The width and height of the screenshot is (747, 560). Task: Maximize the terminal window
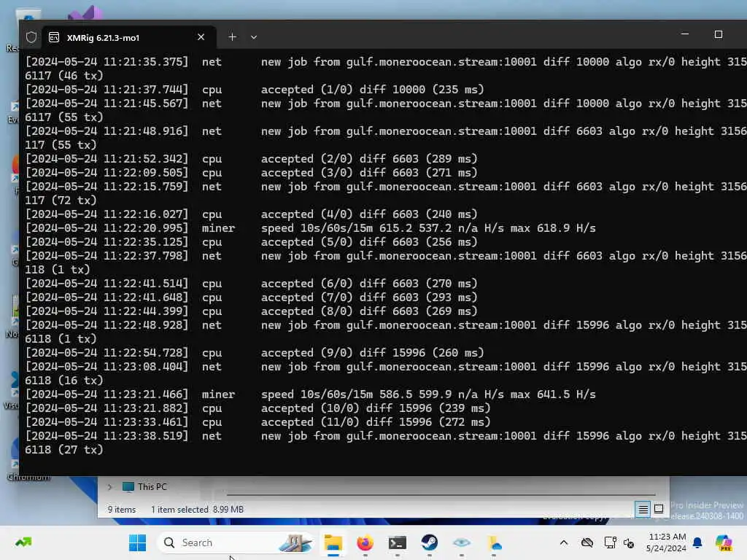[x=719, y=34]
